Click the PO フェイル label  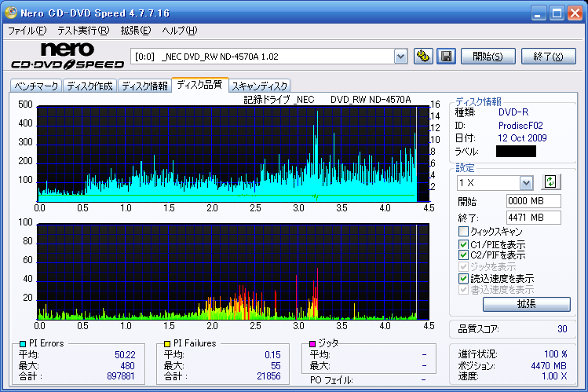(x=331, y=380)
